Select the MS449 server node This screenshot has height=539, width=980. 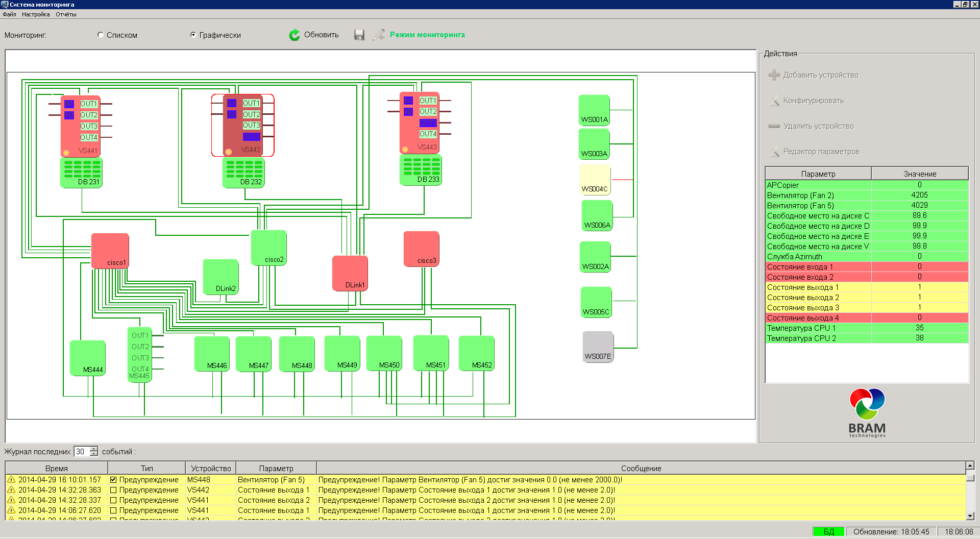(341, 353)
